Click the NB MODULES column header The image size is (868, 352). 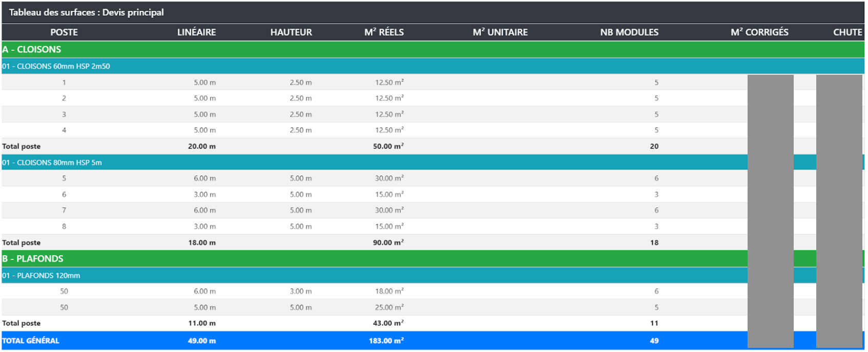click(x=629, y=32)
